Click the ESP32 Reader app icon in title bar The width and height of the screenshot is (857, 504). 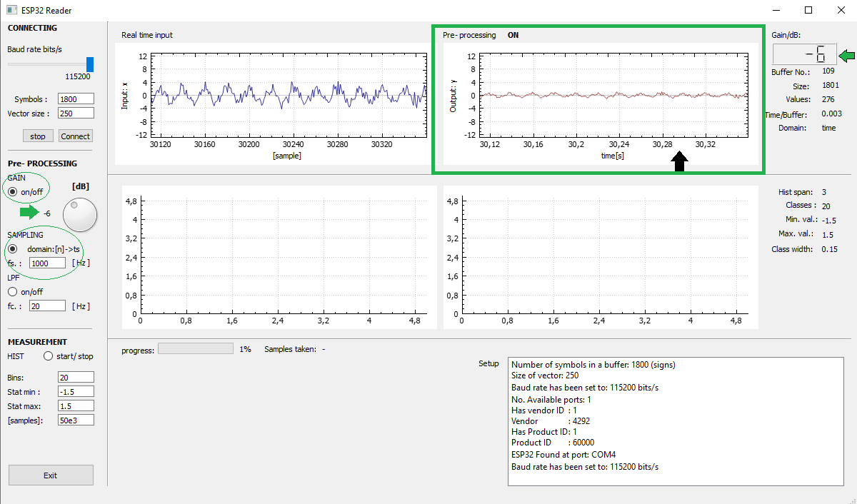click(11, 11)
